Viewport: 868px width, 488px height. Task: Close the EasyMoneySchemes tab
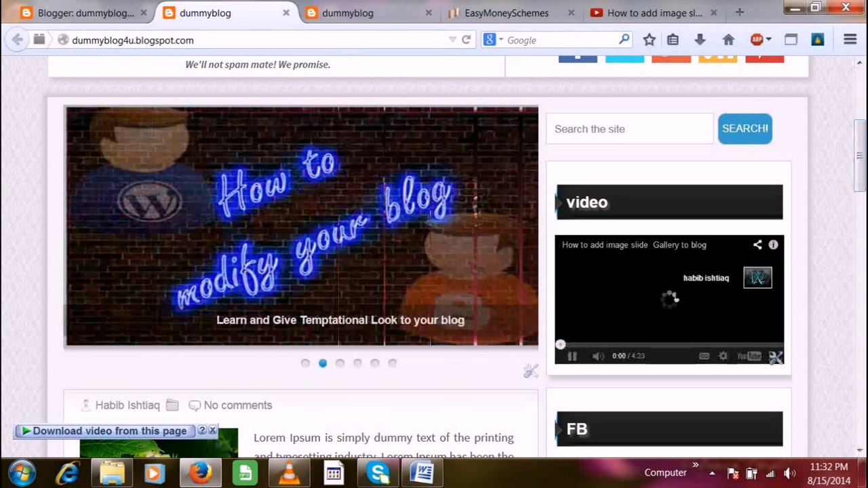coord(571,12)
